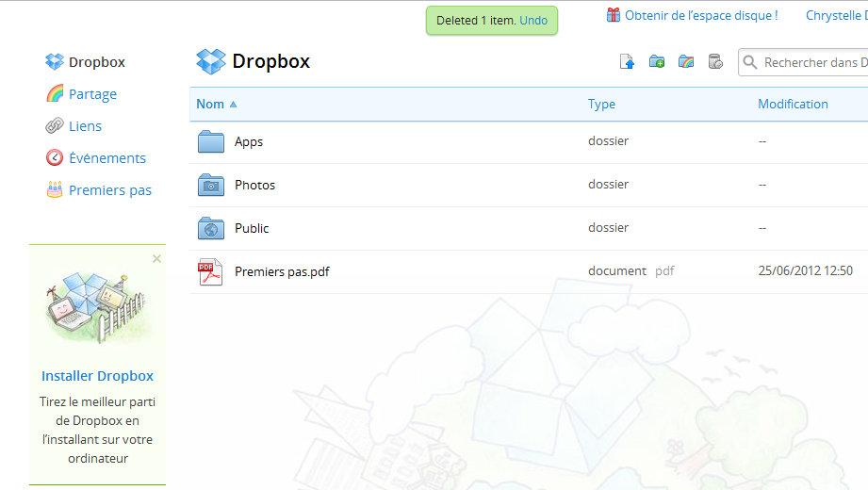Image resolution: width=868 pixels, height=490 pixels.
Task: Click the Photos folder camera icon
Action: 211,185
